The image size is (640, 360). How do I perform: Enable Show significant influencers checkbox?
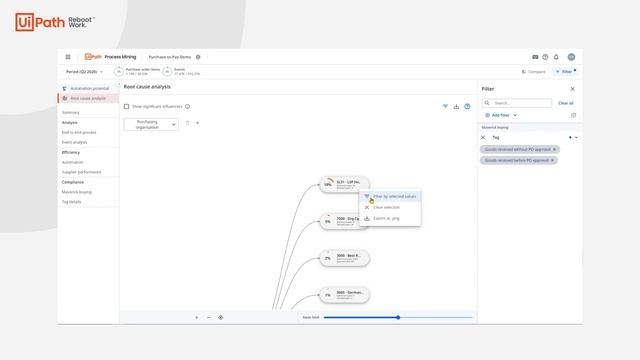pyautogui.click(x=127, y=107)
